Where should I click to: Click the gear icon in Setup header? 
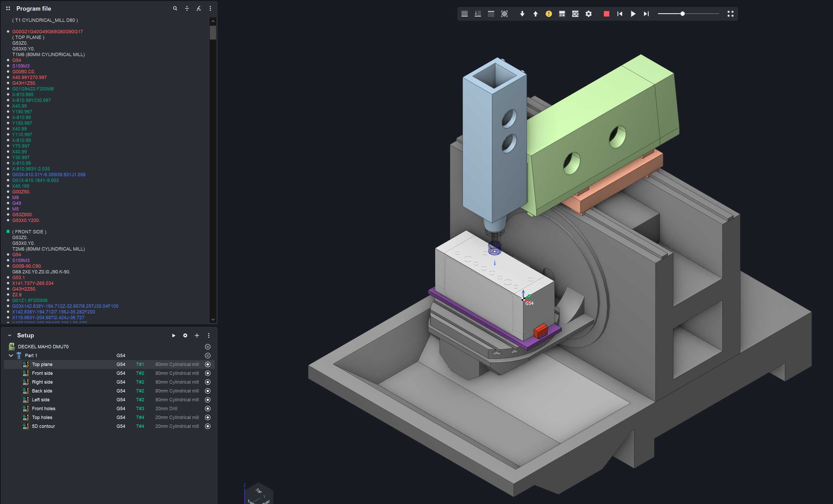tap(185, 335)
